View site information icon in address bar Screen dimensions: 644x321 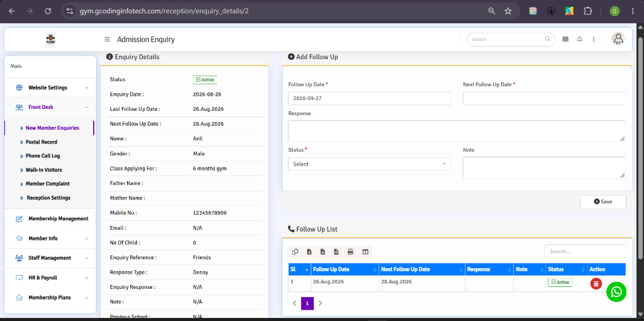[70, 11]
